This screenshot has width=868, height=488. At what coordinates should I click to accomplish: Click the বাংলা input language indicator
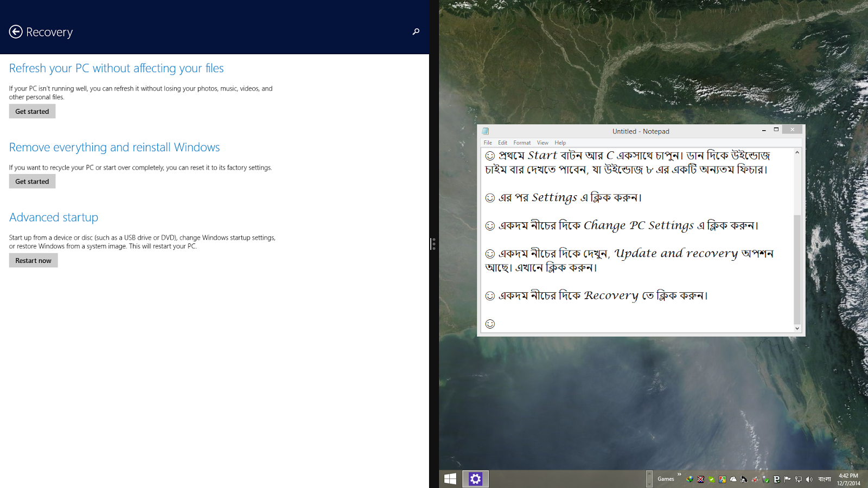tap(825, 479)
